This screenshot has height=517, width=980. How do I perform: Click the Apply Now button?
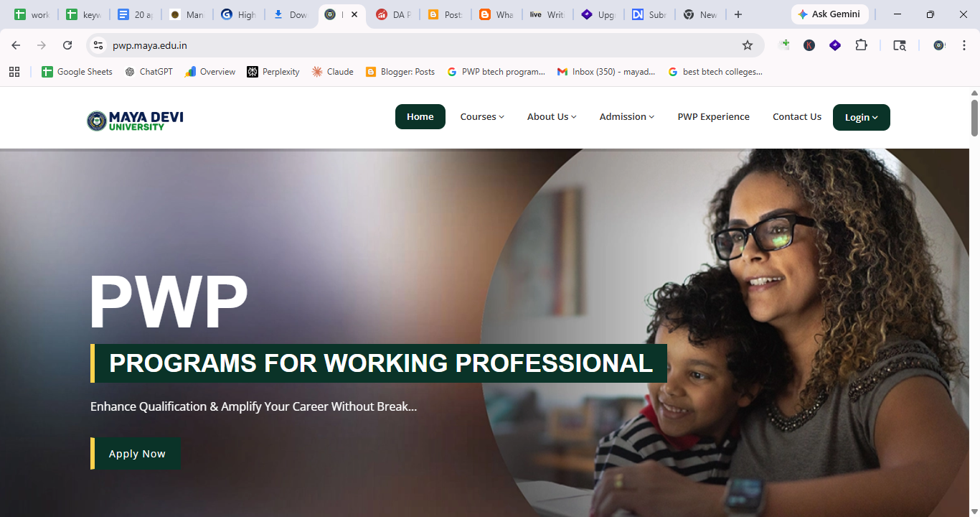136,454
